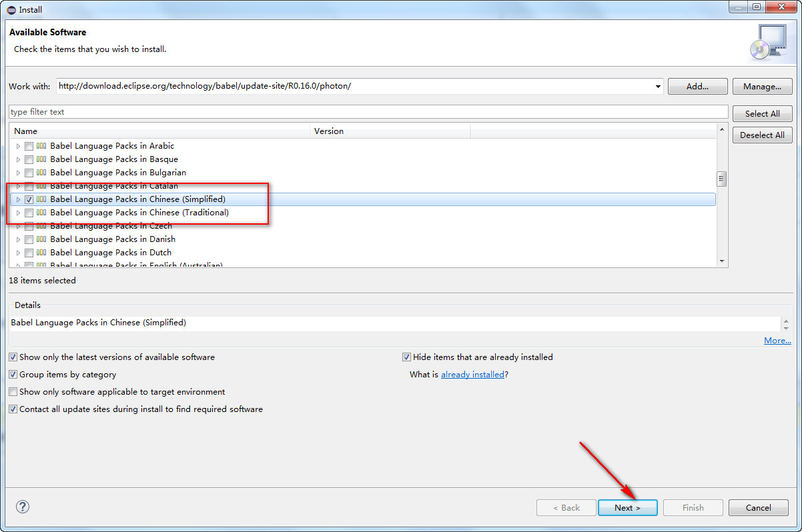Click the Czech language pack category icon

41,226
